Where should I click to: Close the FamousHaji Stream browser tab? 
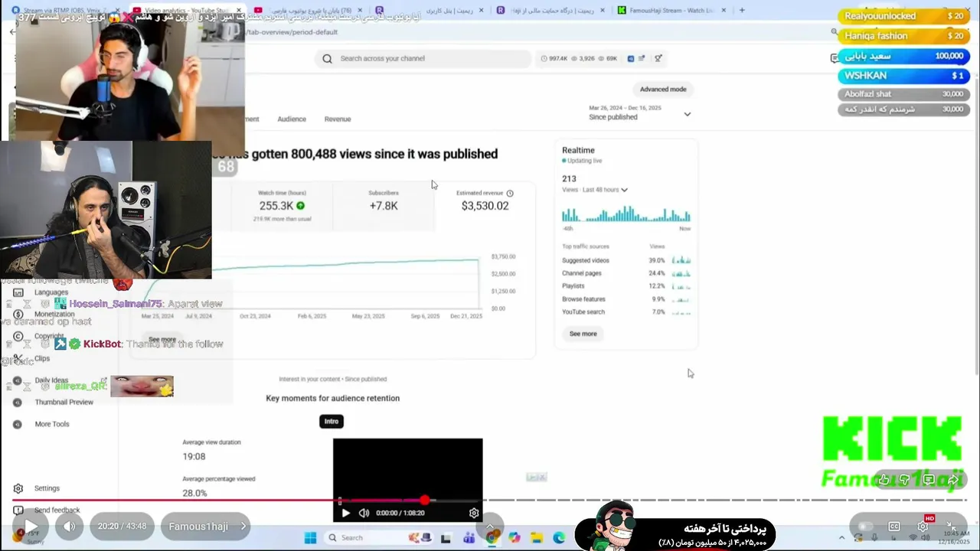pos(723,10)
